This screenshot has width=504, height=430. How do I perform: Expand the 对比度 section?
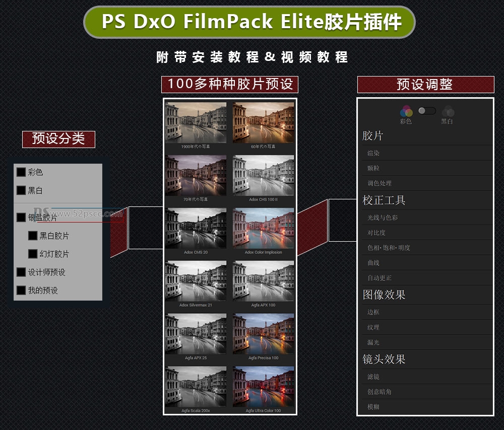[427, 233]
